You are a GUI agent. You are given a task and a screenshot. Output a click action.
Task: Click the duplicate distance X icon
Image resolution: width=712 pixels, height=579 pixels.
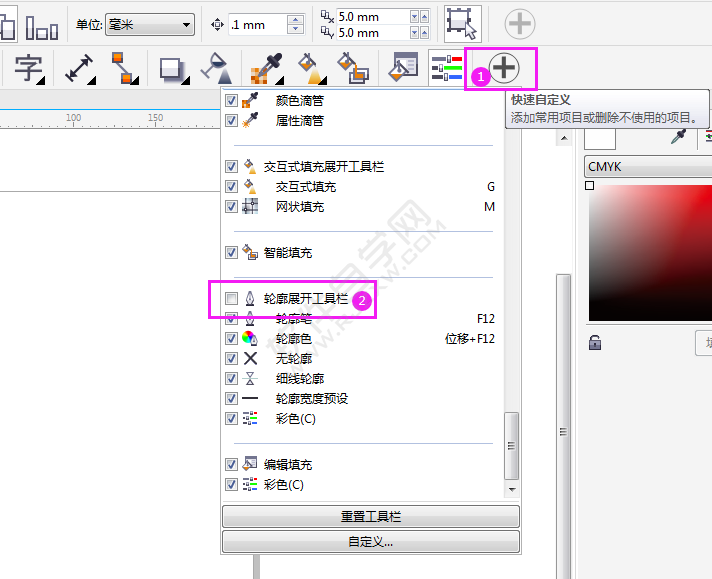(327, 16)
